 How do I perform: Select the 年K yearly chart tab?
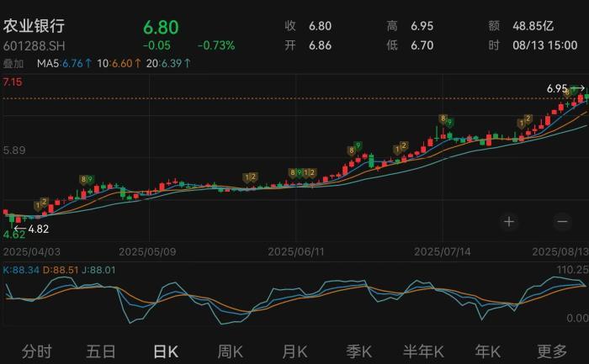click(487, 351)
